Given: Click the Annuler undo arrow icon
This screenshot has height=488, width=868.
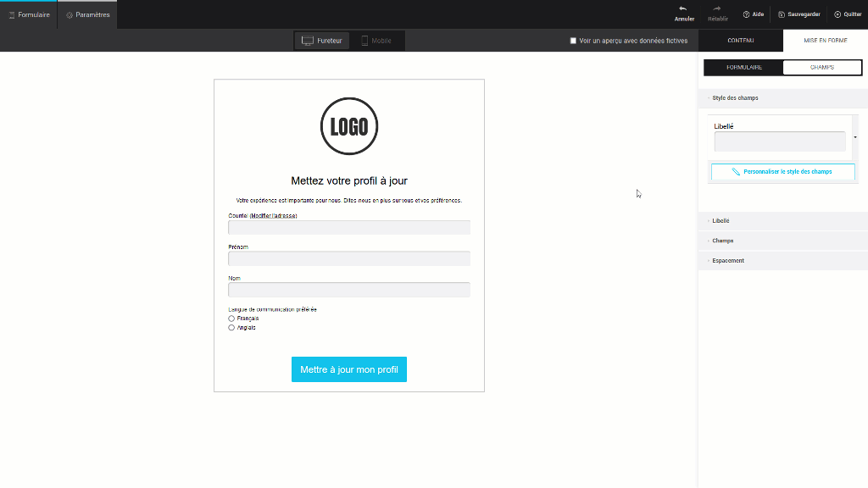Looking at the screenshot, I should point(683,8).
